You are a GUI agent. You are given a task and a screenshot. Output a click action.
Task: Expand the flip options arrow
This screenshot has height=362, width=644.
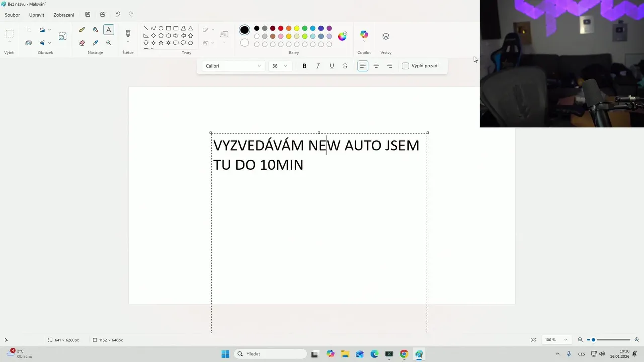(49, 43)
